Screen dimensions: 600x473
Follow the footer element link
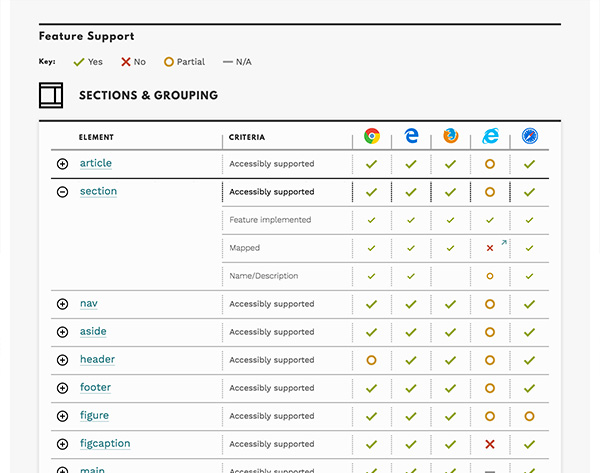95,388
